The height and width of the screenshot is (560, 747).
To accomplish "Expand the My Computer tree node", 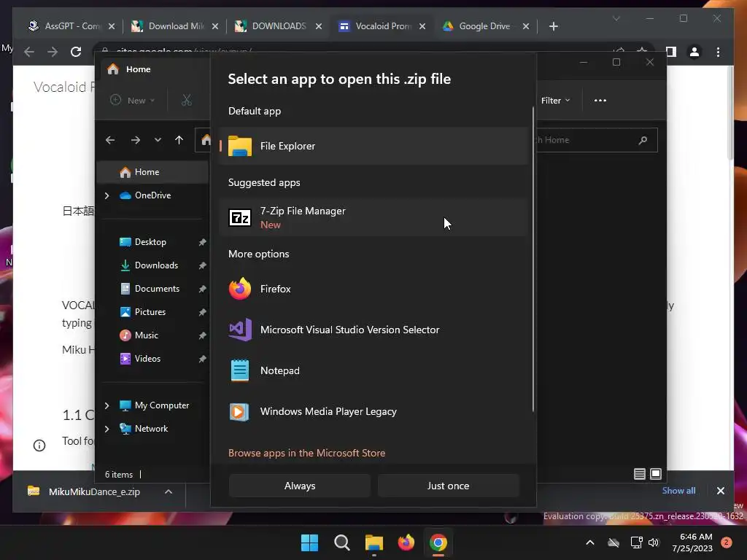I will [x=107, y=405].
